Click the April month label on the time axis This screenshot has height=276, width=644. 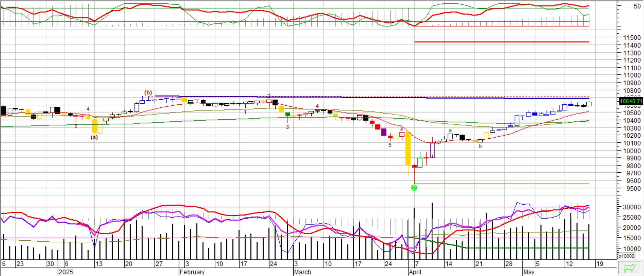pyautogui.click(x=415, y=272)
